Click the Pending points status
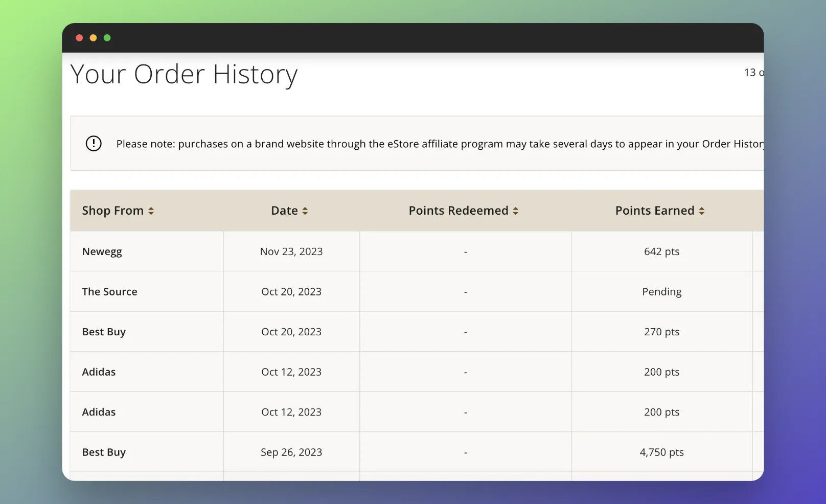 [x=662, y=292]
